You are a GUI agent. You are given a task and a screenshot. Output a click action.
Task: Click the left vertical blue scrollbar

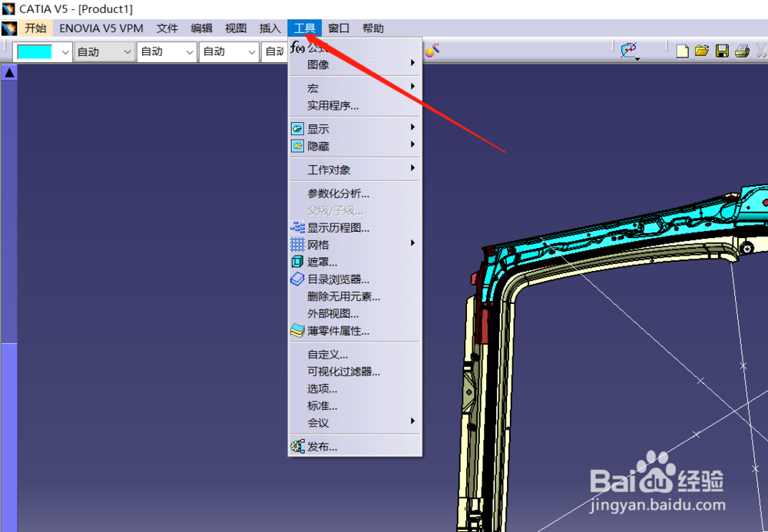[x=8, y=306]
